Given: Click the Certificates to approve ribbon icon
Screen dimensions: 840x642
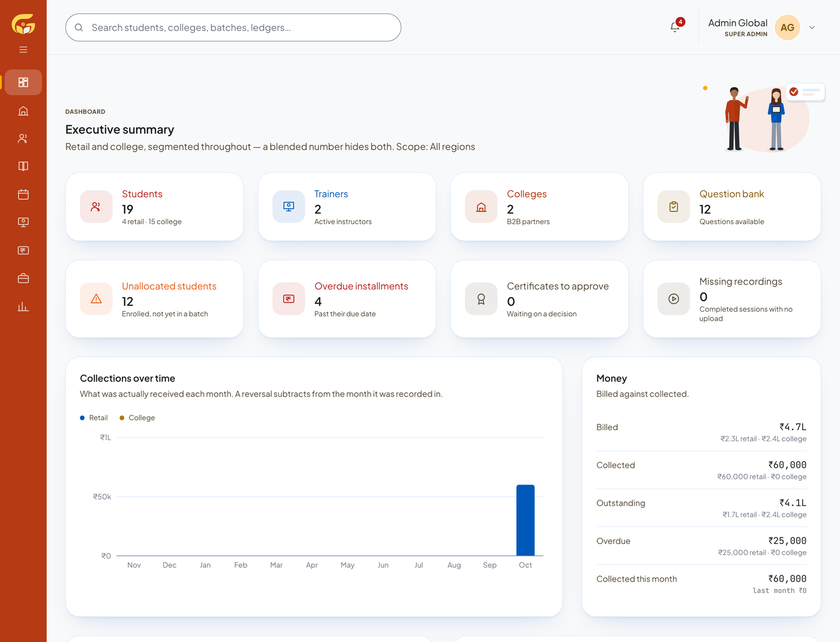Looking at the screenshot, I should (x=481, y=299).
